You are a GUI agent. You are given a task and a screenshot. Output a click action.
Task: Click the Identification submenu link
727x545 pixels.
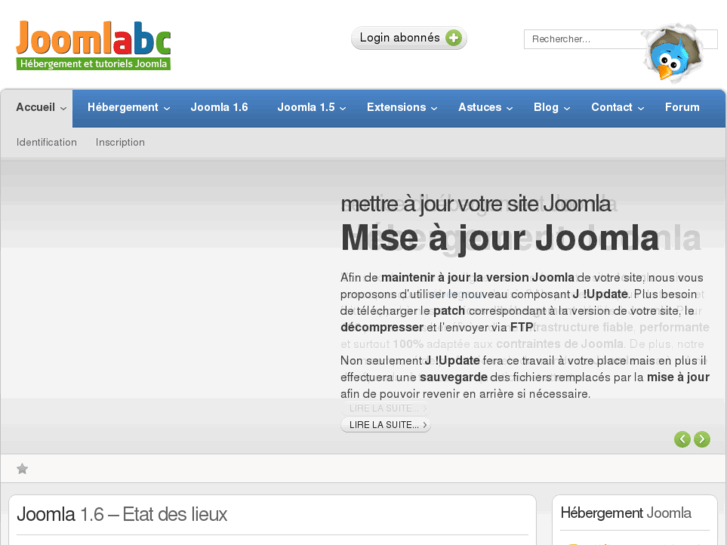pyautogui.click(x=46, y=142)
